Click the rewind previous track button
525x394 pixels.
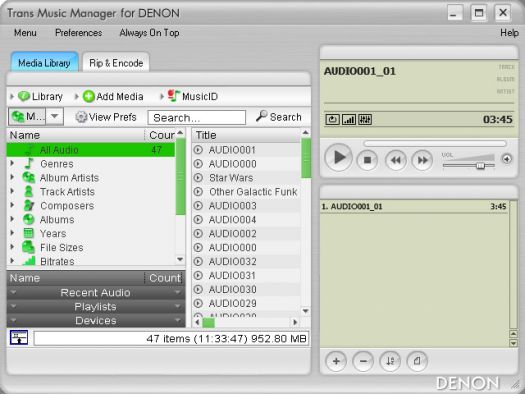click(x=396, y=160)
